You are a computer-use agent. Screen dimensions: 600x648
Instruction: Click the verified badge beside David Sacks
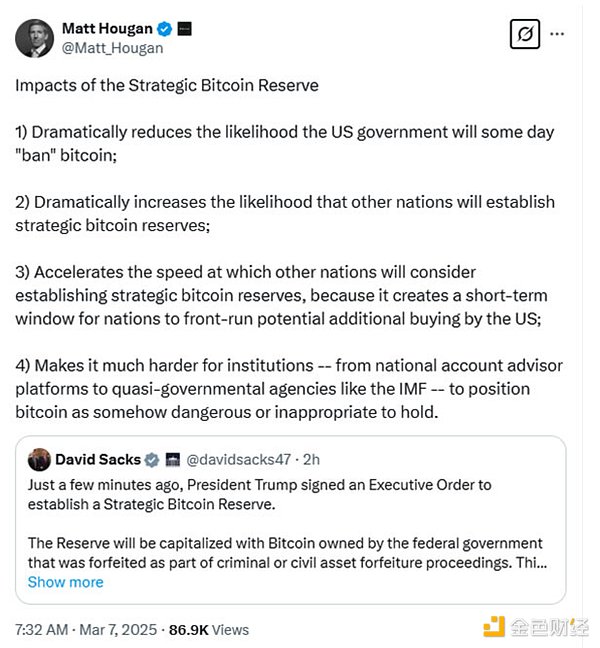coord(152,460)
